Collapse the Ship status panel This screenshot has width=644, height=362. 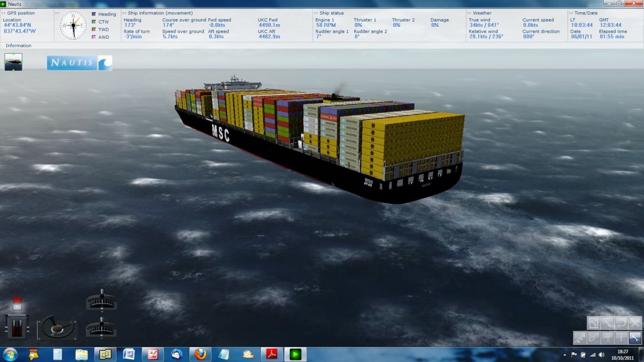pos(317,13)
